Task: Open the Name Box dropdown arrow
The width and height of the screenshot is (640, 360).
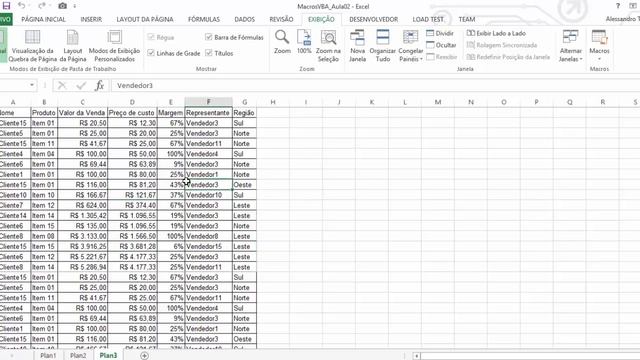Action: (x=32, y=85)
